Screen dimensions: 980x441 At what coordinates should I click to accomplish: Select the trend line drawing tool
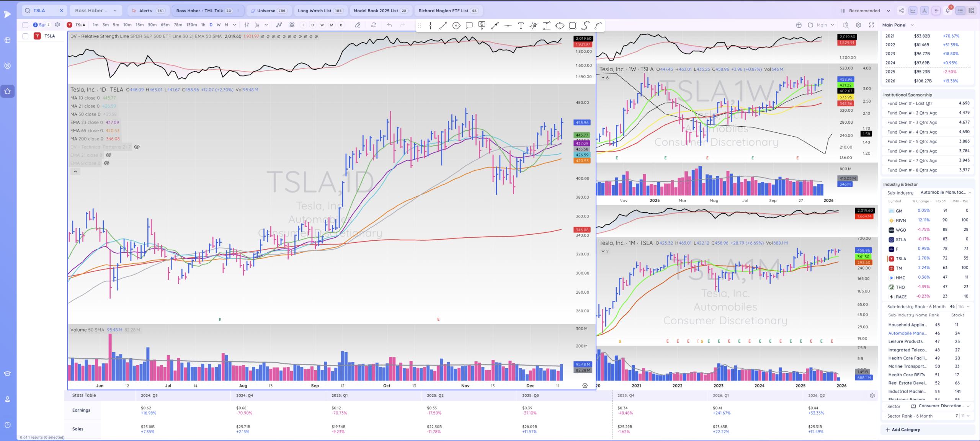443,25
